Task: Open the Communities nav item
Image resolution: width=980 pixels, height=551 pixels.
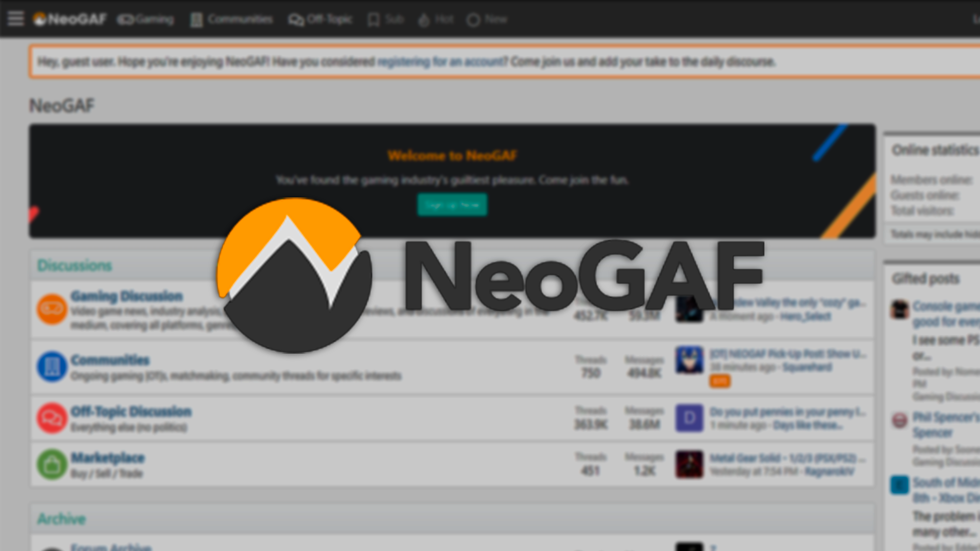Action: pyautogui.click(x=231, y=19)
